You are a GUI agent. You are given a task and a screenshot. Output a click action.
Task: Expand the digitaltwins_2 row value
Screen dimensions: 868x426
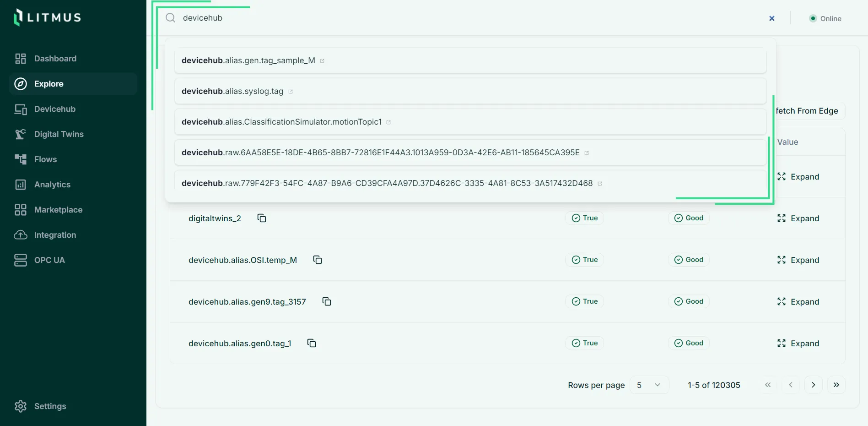[798, 218]
